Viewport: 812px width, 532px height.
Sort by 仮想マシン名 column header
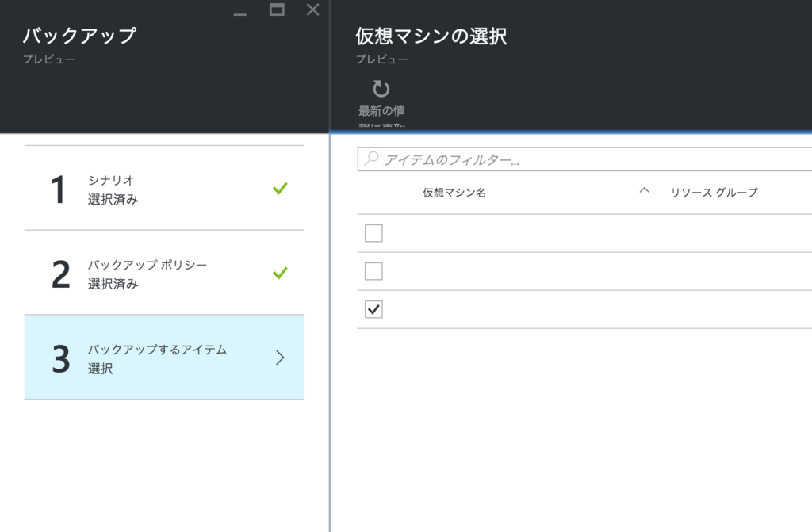(454, 193)
